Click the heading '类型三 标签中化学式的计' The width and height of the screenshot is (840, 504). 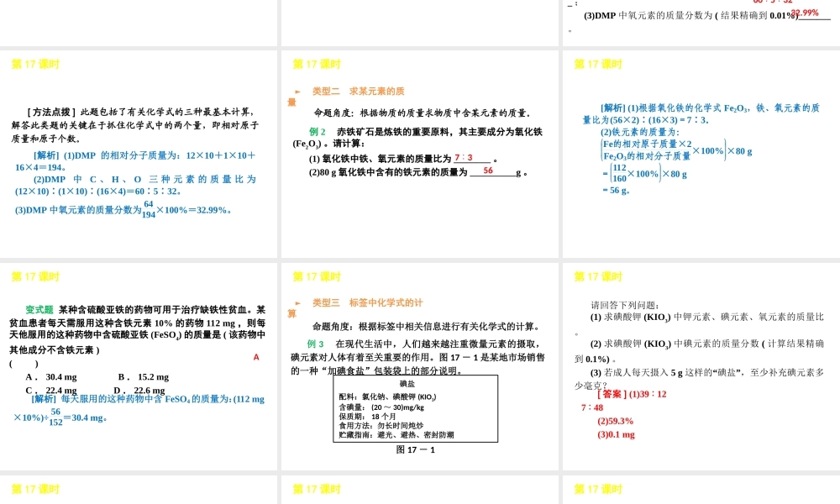(x=368, y=302)
